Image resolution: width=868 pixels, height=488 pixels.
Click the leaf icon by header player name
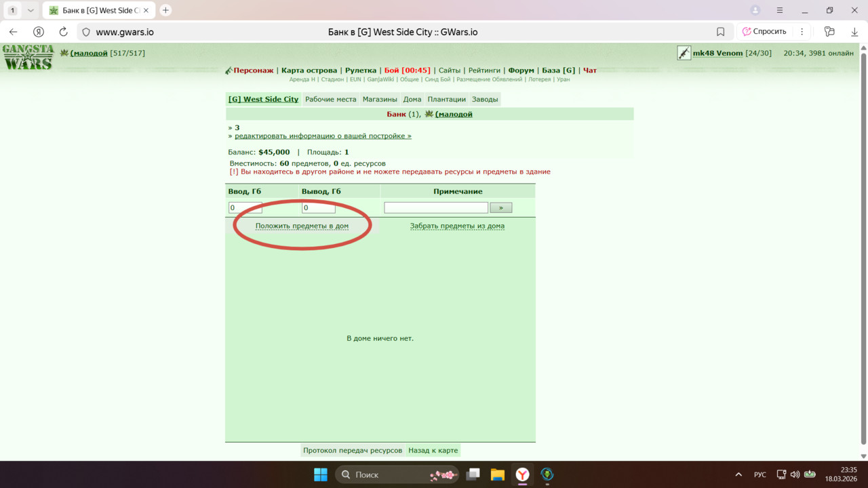coord(64,53)
